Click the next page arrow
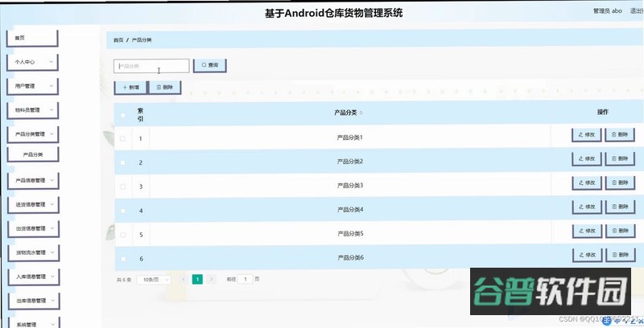This screenshot has width=644, height=328. tap(212, 280)
